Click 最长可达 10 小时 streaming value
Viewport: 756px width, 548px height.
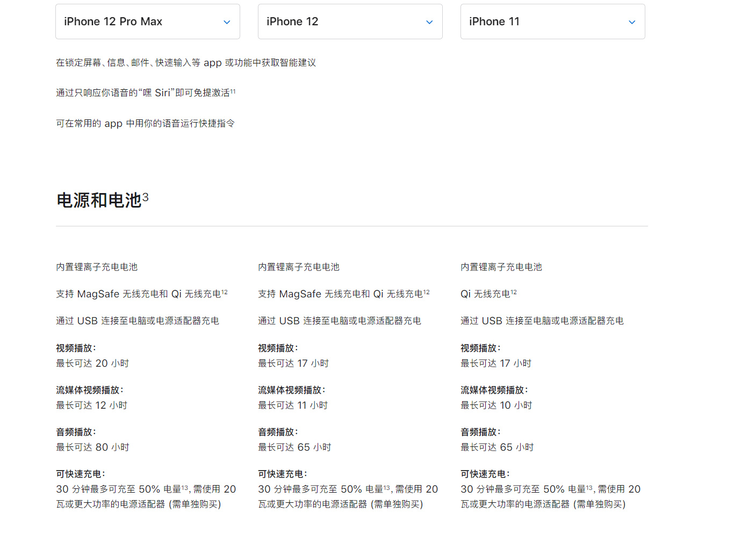point(496,405)
